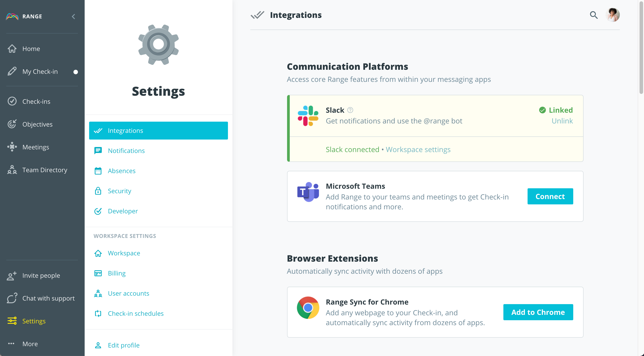Click the Linked green checkmark status
Screen dimensions: 644x356
[x=556, y=110]
